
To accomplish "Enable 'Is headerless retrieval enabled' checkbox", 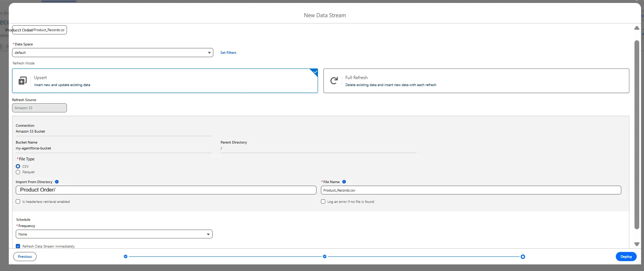I will coord(18,201).
